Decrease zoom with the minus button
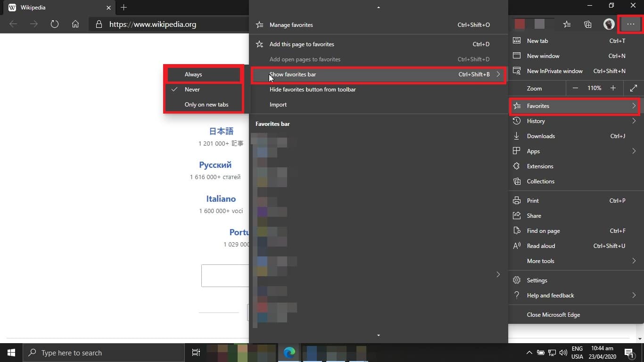This screenshot has height=362, width=644. (x=575, y=88)
